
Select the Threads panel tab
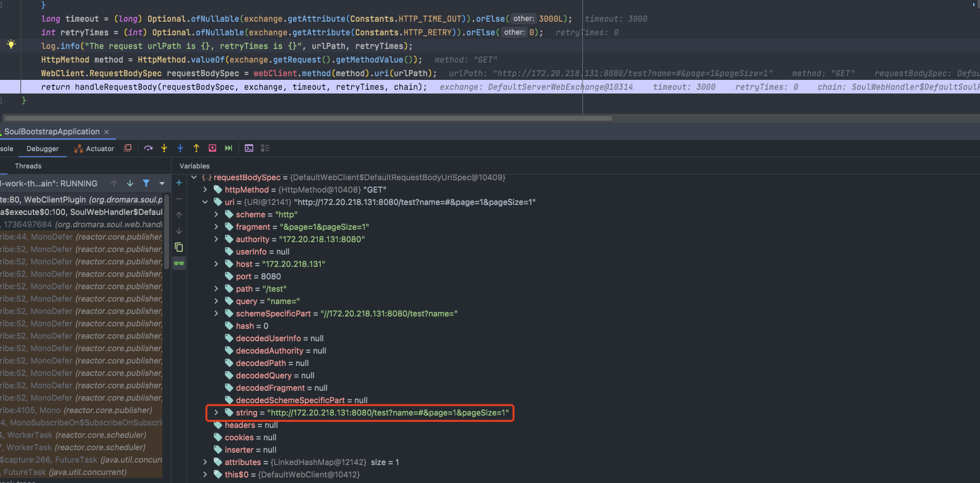pos(28,166)
